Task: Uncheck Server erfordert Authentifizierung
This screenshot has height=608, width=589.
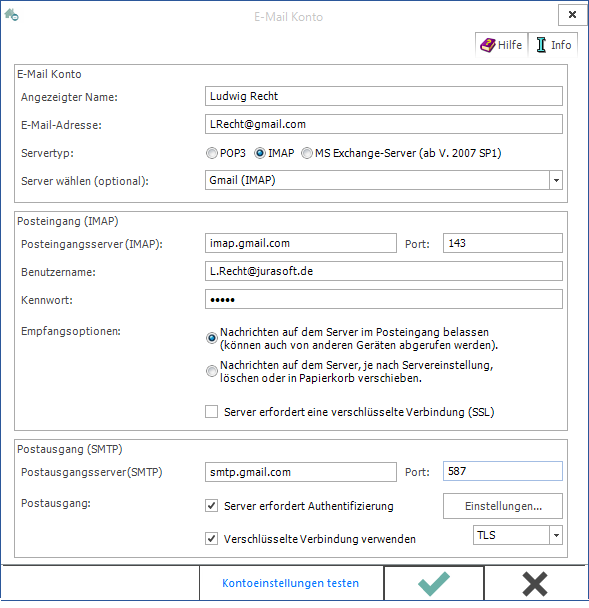Action: tap(211, 506)
